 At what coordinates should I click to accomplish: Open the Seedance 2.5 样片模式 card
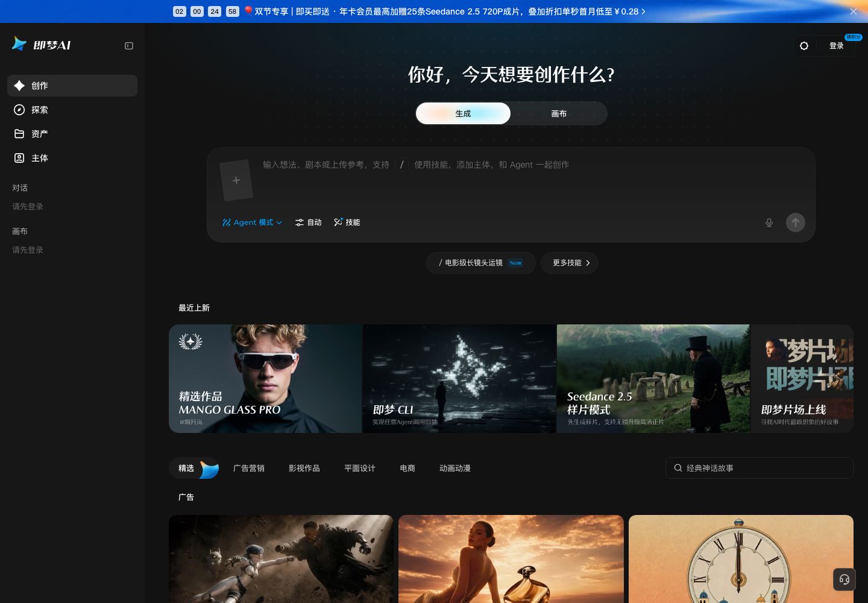(x=653, y=379)
